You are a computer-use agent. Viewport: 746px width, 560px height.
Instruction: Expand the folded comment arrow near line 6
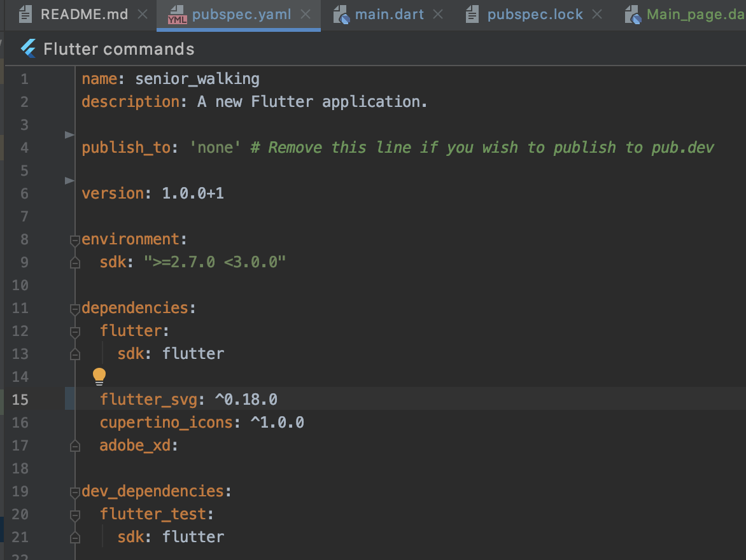pyautogui.click(x=69, y=180)
